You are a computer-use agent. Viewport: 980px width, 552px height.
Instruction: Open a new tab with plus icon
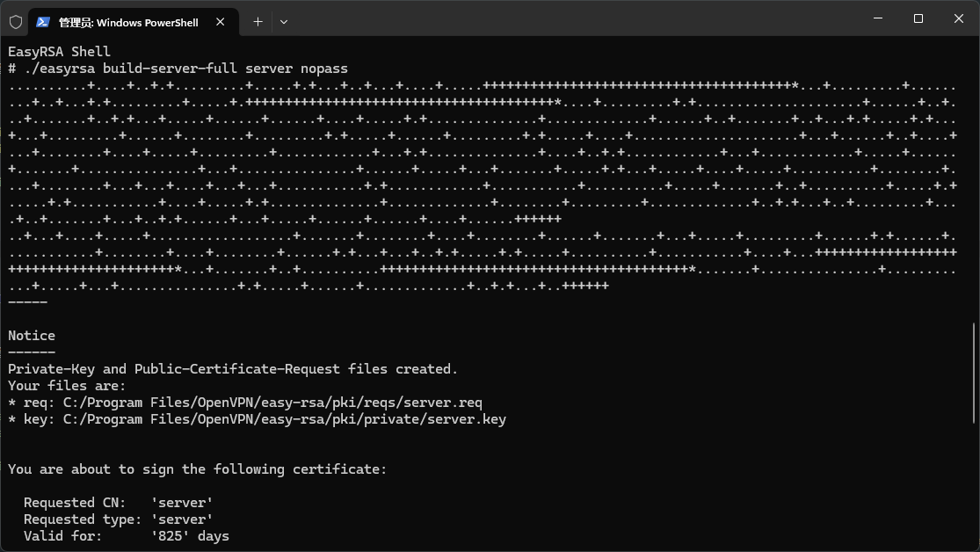click(258, 22)
